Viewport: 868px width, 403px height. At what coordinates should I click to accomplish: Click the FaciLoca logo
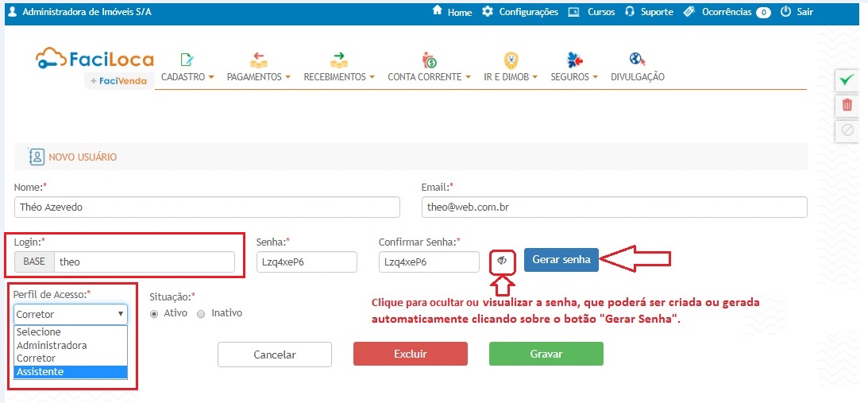95,60
